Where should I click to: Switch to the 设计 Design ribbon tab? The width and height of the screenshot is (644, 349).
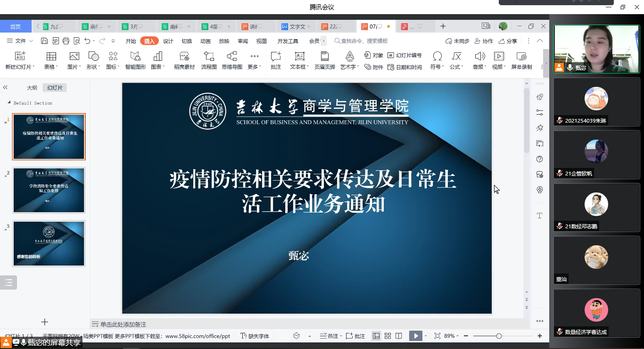(x=168, y=41)
